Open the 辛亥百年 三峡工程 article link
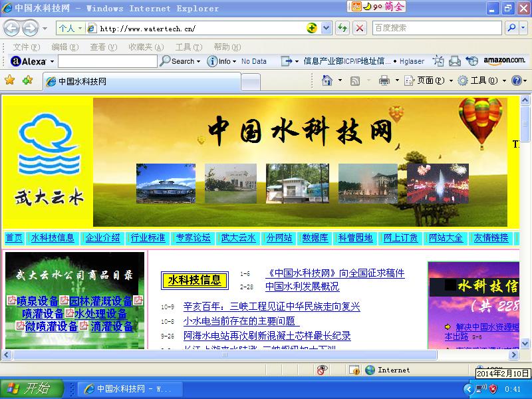The width and height of the screenshot is (532, 399). [x=271, y=307]
